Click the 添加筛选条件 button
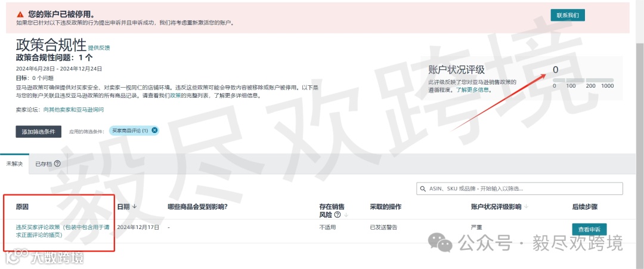 [x=39, y=131]
